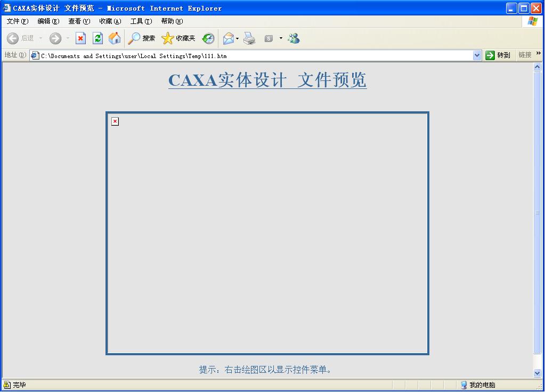Click the broken image placeholder icon
Image resolution: width=545 pixels, height=392 pixels.
[115, 121]
